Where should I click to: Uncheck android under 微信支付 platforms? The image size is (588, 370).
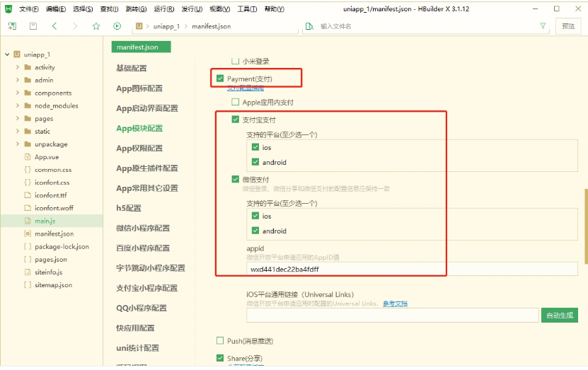255,231
